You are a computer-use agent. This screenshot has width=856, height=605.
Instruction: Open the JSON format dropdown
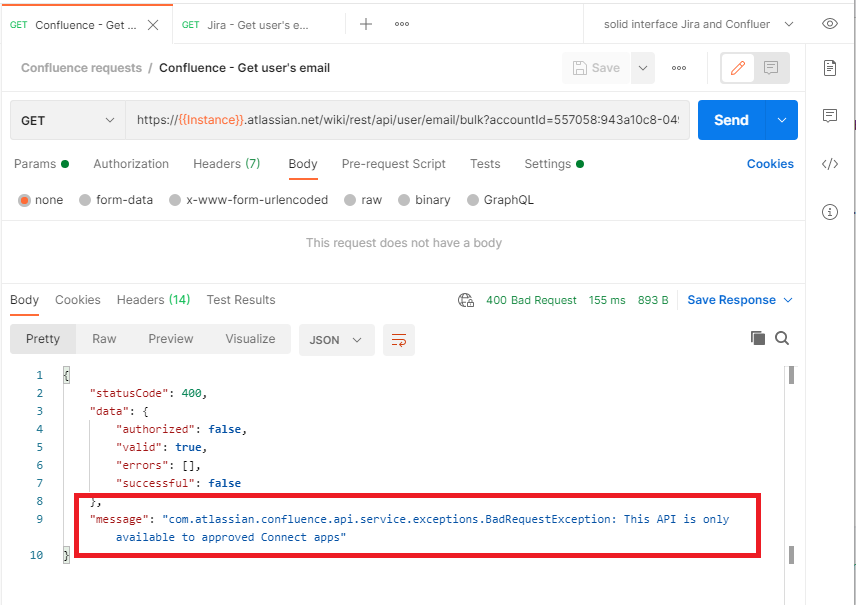tap(336, 340)
